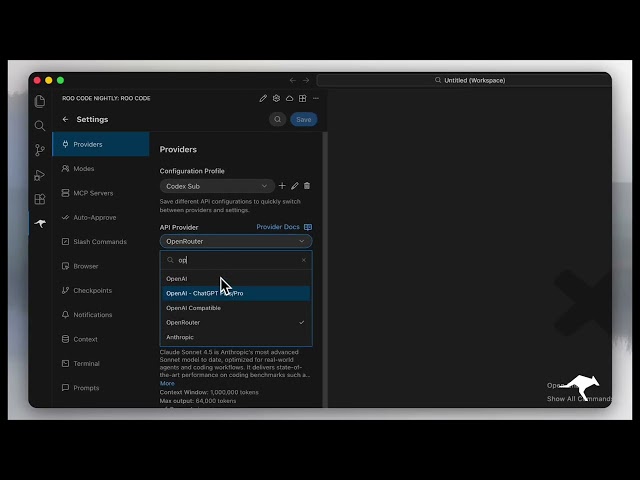The image size is (640, 480).
Task: Open the Browser settings tab
Action: pyautogui.click(x=101, y=266)
